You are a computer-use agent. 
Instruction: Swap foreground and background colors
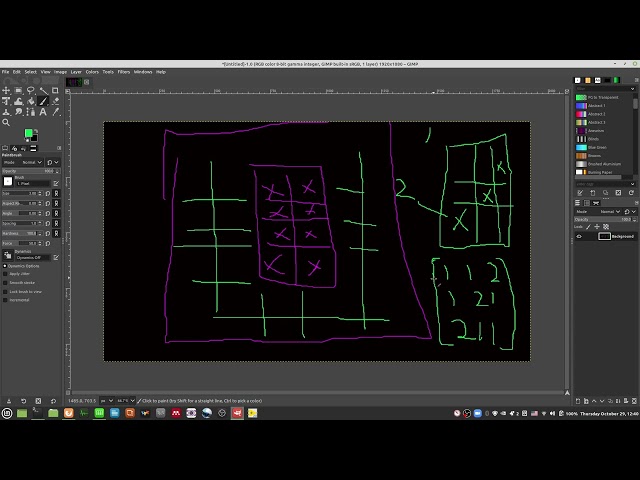tap(36, 131)
